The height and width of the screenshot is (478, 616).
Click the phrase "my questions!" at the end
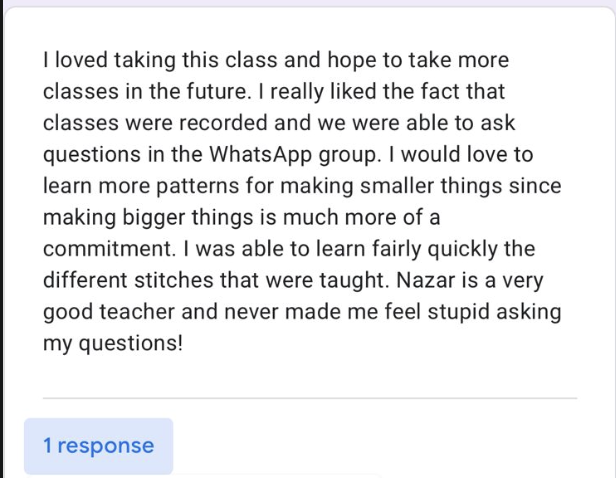[x=113, y=343]
